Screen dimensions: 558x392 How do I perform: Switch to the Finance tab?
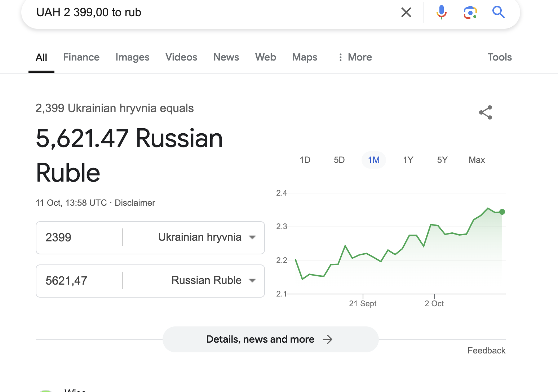(81, 57)
